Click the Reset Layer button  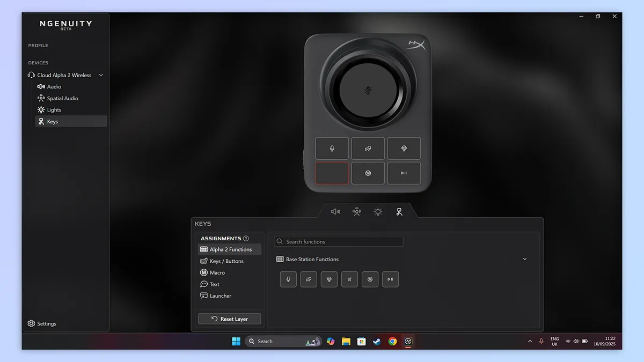coord(229,319)
